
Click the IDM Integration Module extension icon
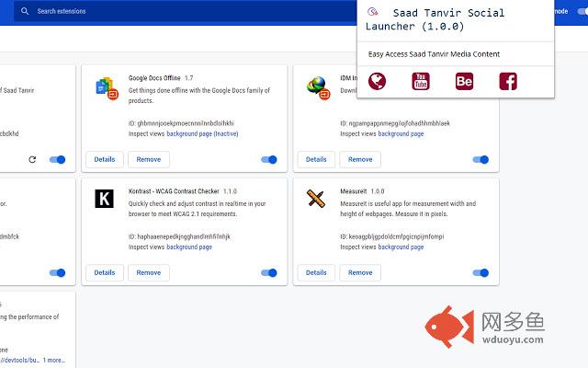click(x=319, y=88)
